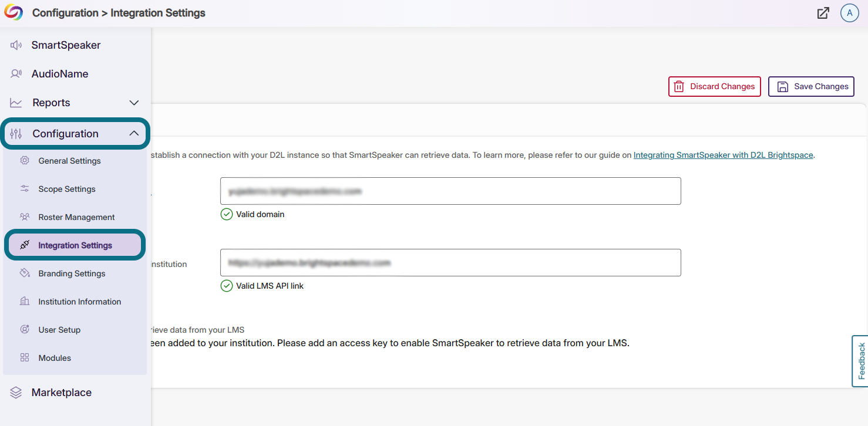Select the SmartSpeaker speaker icon
The height and width of the screenshot is (426, 868).
coord(16,45)
